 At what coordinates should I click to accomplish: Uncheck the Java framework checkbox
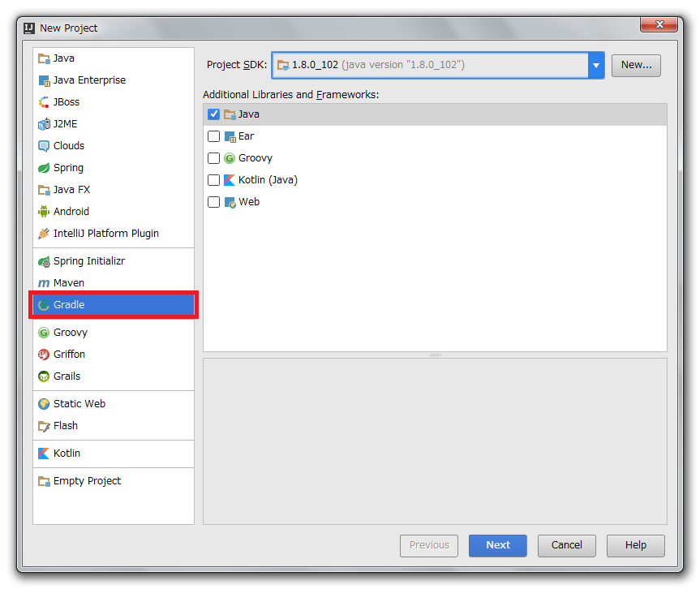coord(214,114)
